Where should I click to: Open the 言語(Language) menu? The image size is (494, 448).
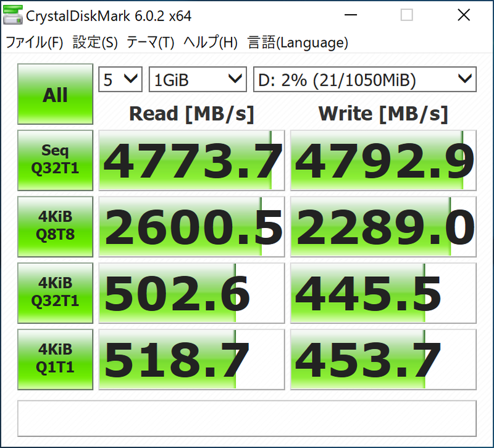[298, 43]
